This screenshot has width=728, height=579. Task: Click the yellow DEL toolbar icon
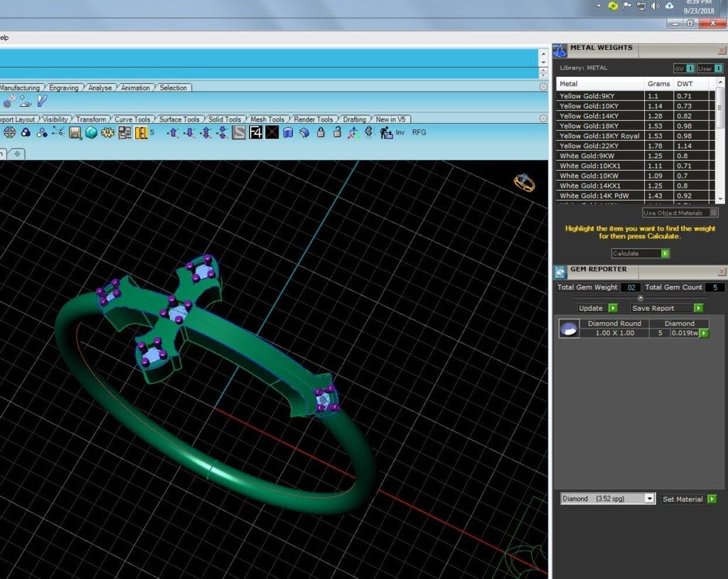[x=141, y=133]
